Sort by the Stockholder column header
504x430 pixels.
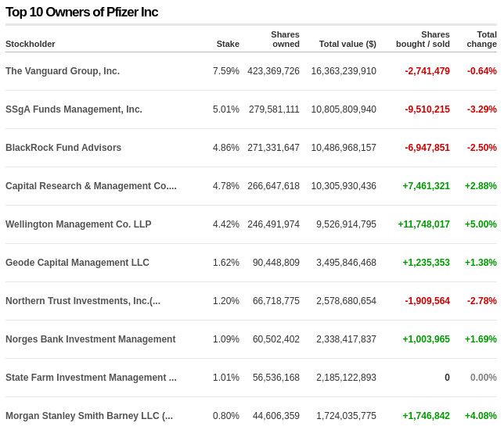pos(31,44)
